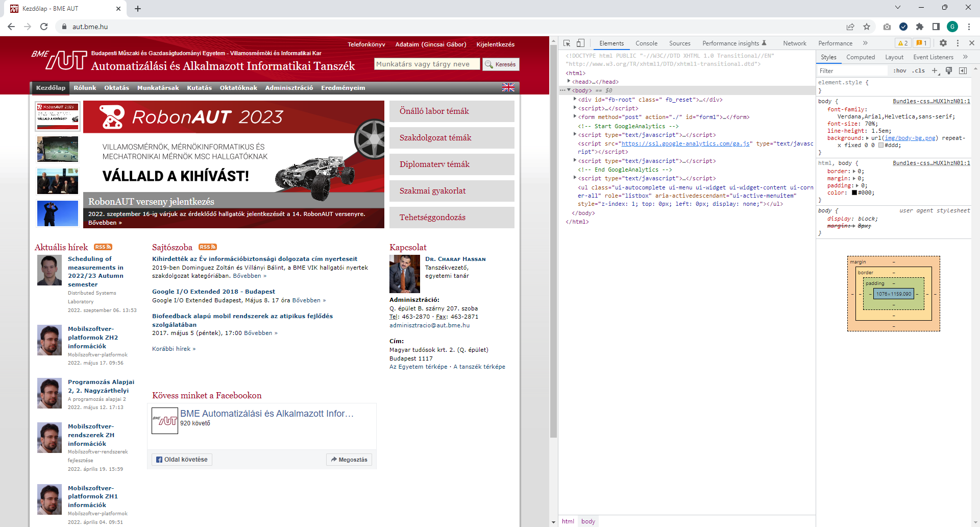Open the extensions puzzle icon
Image resolution: width=980 pixels, height=527 pixels.
920,27
